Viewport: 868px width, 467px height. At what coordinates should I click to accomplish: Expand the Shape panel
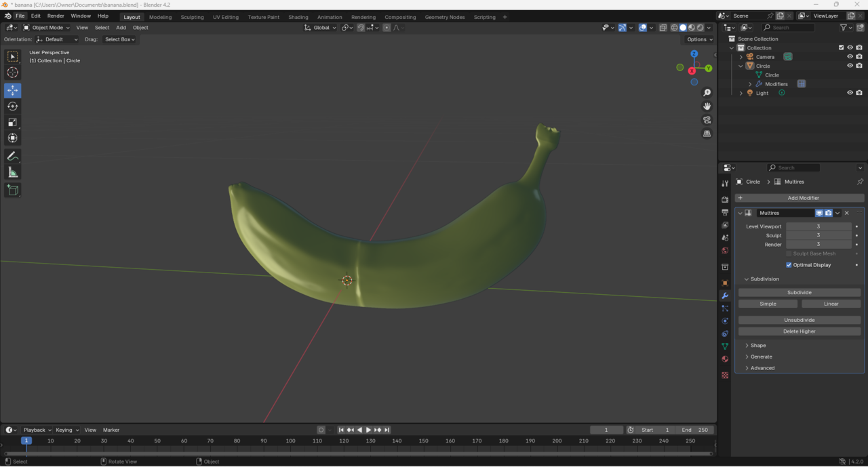757,346
